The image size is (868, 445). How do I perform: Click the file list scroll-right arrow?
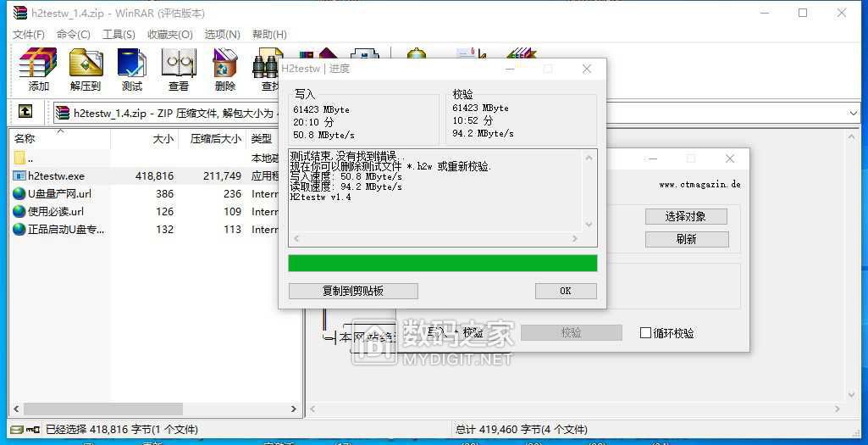coord(293,409)
